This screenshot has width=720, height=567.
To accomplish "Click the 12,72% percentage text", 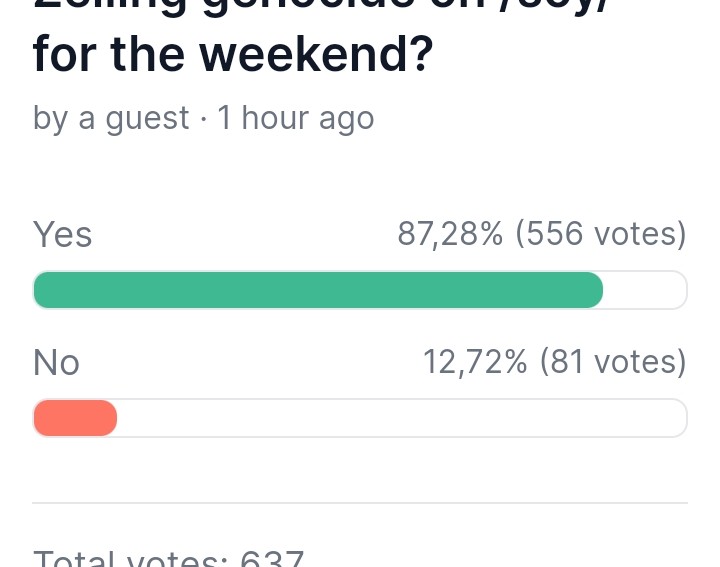I will tap(475, 362).
